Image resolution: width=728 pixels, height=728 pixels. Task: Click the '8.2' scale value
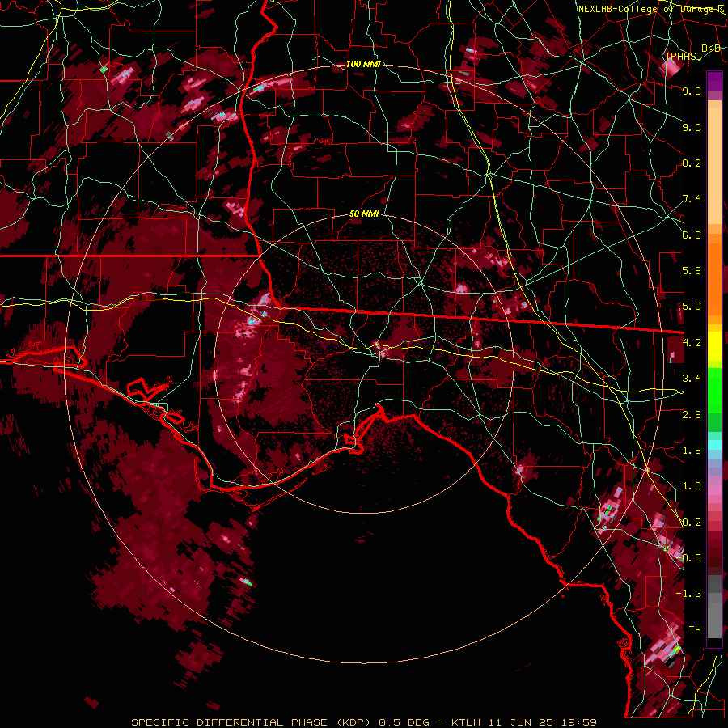(692, 163)
